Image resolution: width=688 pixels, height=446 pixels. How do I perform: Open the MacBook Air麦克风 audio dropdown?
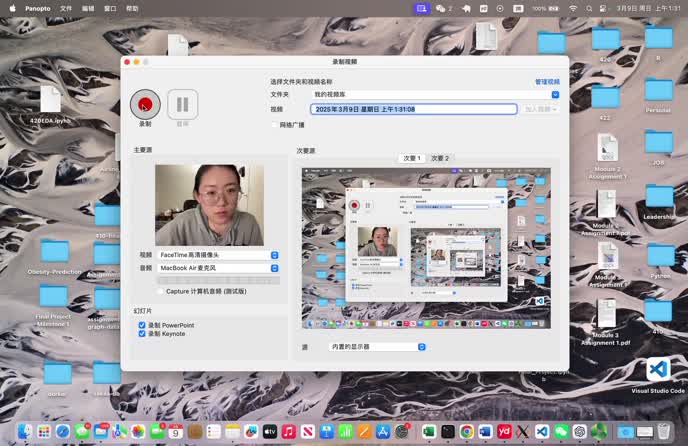tap(274, 268)
